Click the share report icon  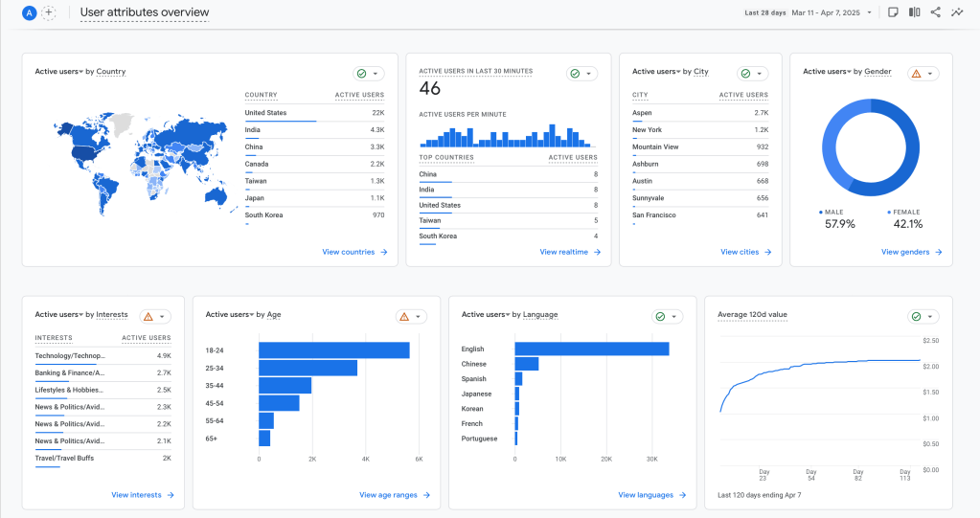click(x=935, y=12)
